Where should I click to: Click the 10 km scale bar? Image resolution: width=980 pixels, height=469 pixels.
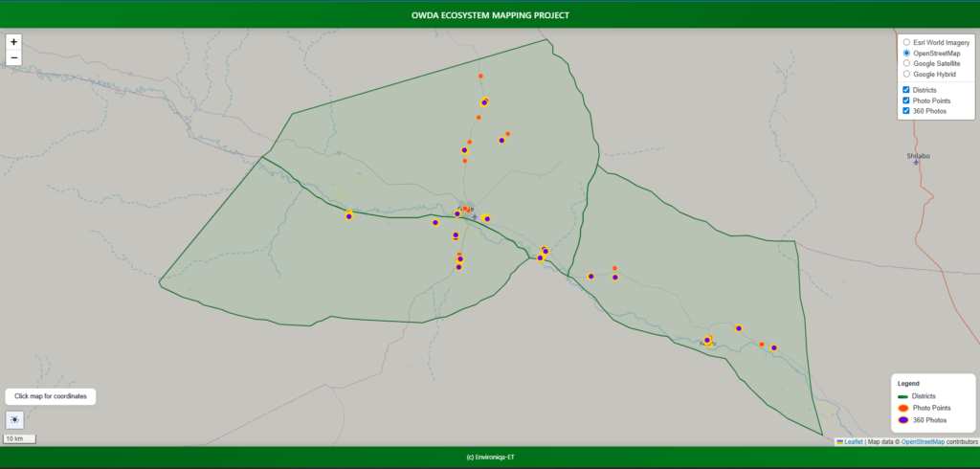pyautogui.click(x=19, y=438)
